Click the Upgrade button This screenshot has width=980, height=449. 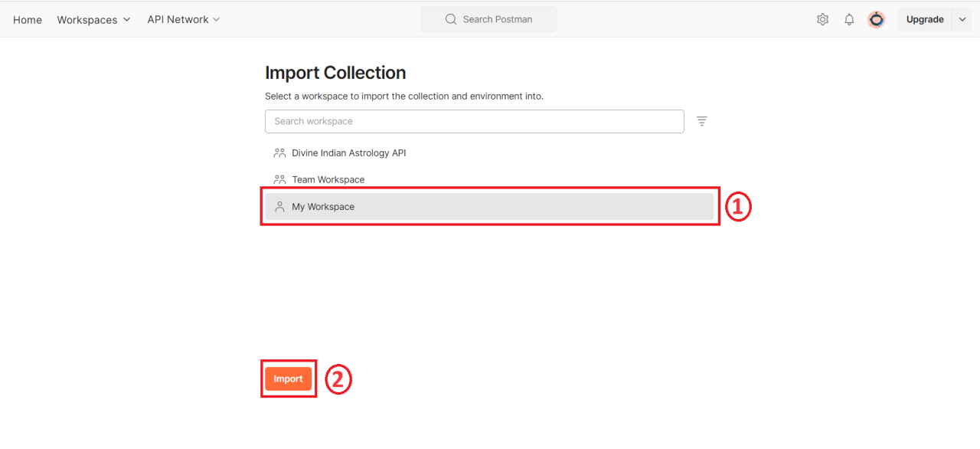(925, 20)
